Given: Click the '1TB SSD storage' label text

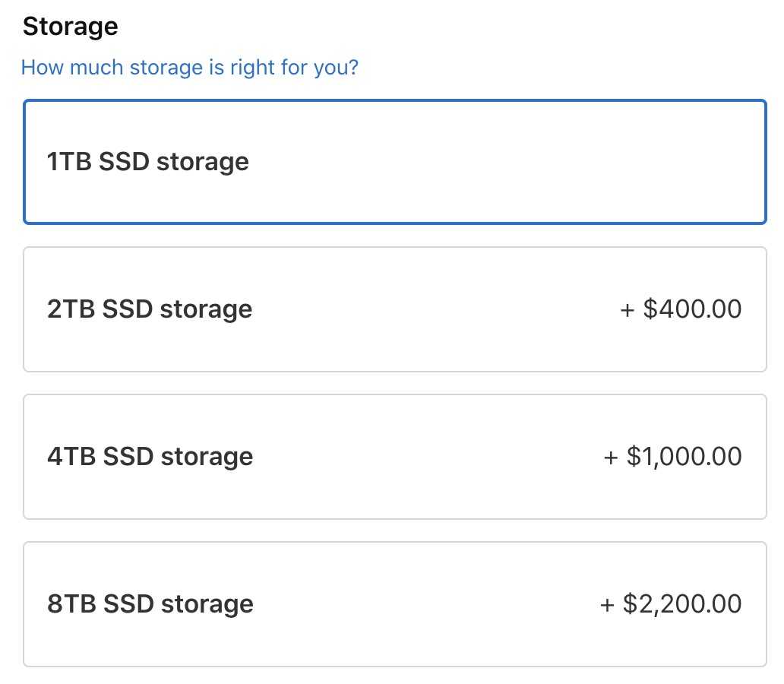Looking at the screenshot, I should 148,162.
